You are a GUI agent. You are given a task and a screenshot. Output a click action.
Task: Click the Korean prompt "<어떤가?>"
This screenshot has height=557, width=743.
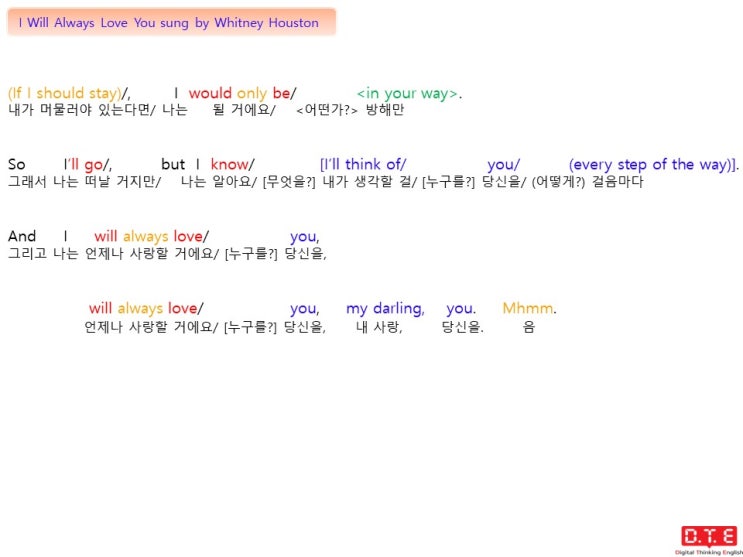pyautogui.click(x=327, y=111)
